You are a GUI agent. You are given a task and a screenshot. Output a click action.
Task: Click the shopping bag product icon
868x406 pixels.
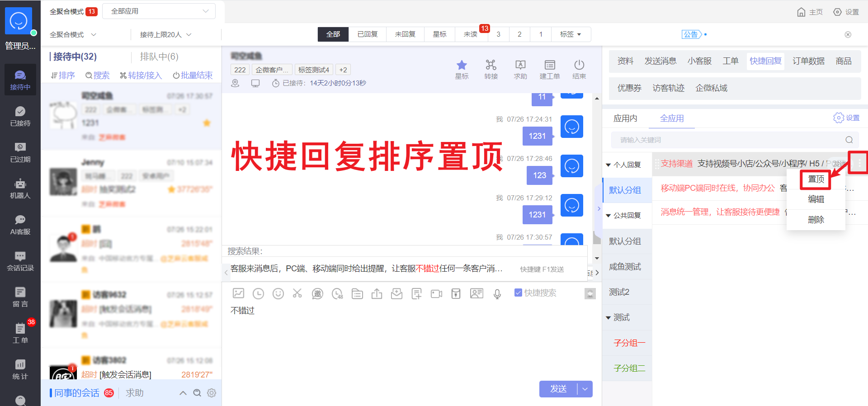[456, 294]
